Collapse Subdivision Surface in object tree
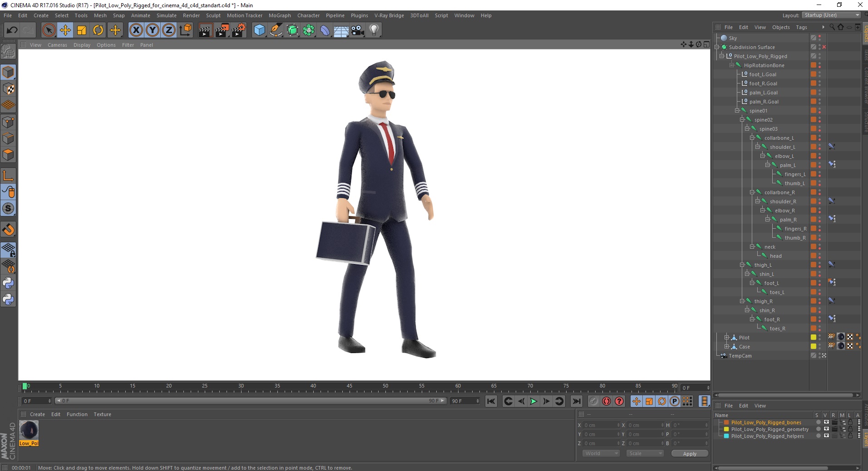Screen dimensions: 868x471 click(x=717, y=47)
